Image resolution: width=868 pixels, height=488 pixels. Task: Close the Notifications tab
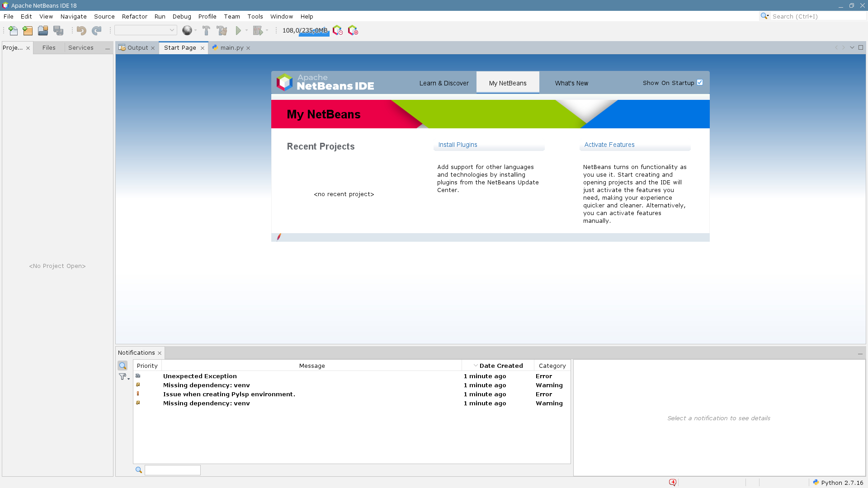pyautogui.click(x=160, y=353)
